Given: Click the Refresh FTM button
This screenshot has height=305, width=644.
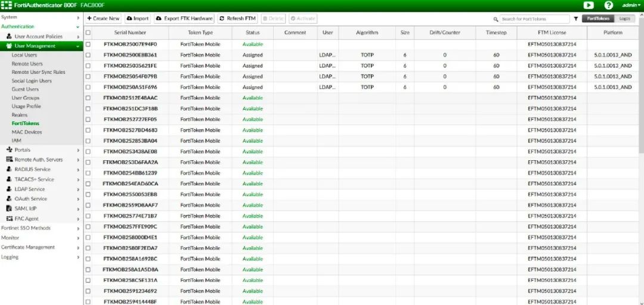Looking at the screenshot, I should (x=238, y=18).
